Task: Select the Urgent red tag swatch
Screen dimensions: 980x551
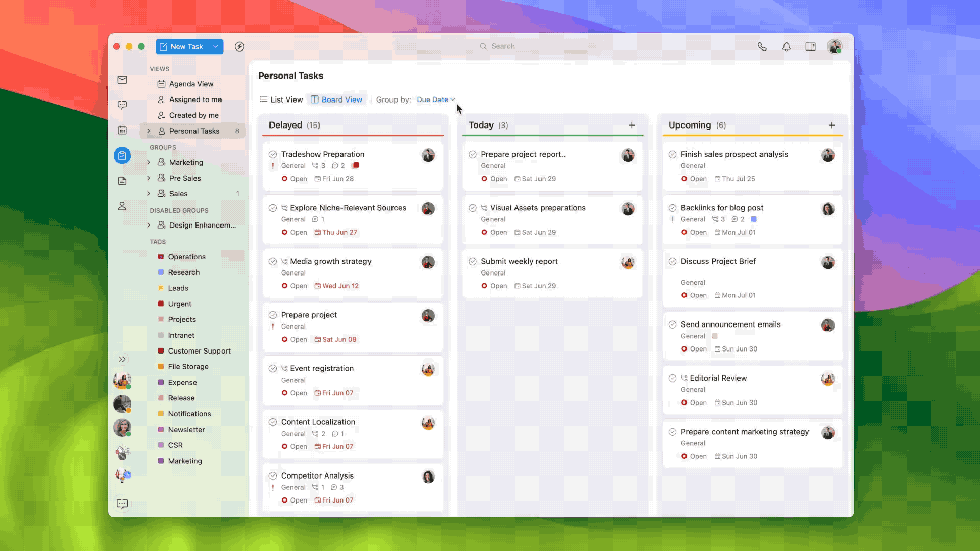Action: (161, 304)
